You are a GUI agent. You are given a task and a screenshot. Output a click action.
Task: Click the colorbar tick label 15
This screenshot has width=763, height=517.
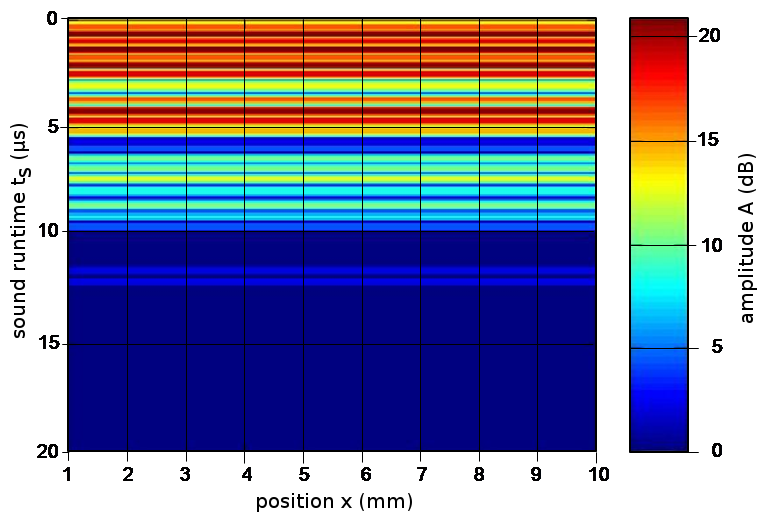click(x=711, y=141)
